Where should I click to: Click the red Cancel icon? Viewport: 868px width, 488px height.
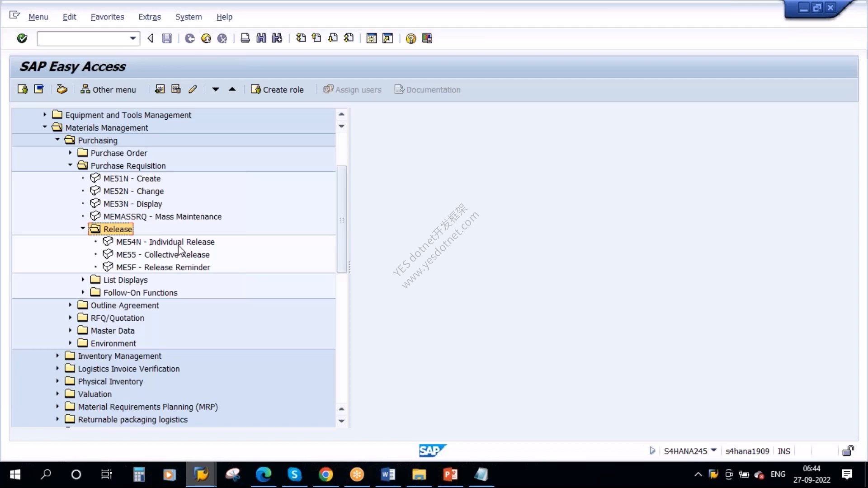pos(222,38)
